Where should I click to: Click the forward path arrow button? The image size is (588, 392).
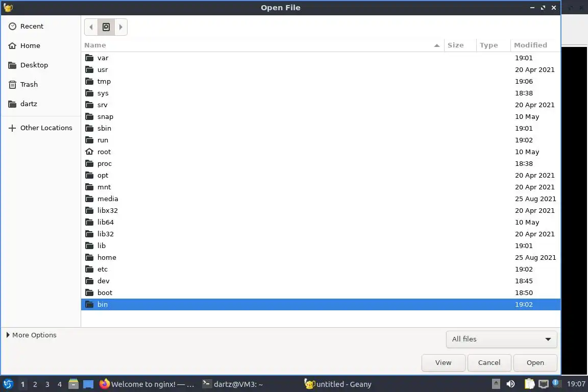coord(121,27)
